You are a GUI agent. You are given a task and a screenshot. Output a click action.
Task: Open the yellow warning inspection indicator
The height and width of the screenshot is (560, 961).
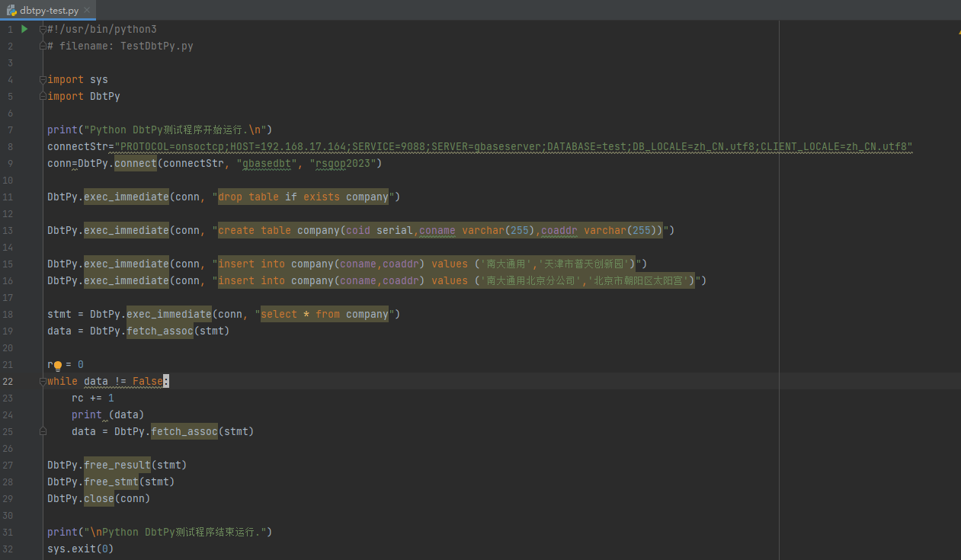(x=959, y=32)
